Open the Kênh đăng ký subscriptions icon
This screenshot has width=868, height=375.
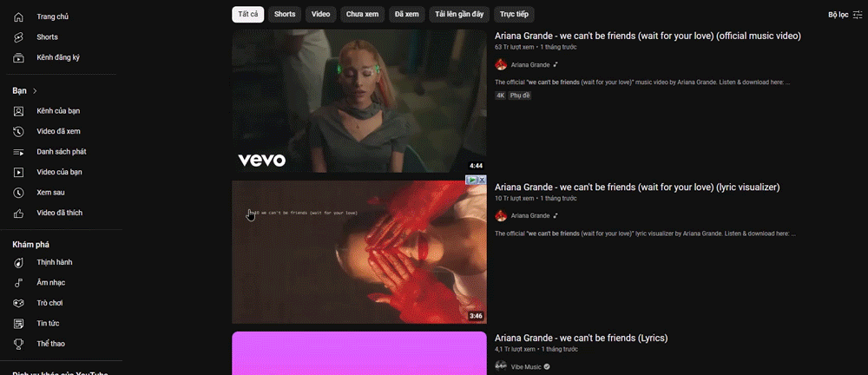tap(18, 57)
